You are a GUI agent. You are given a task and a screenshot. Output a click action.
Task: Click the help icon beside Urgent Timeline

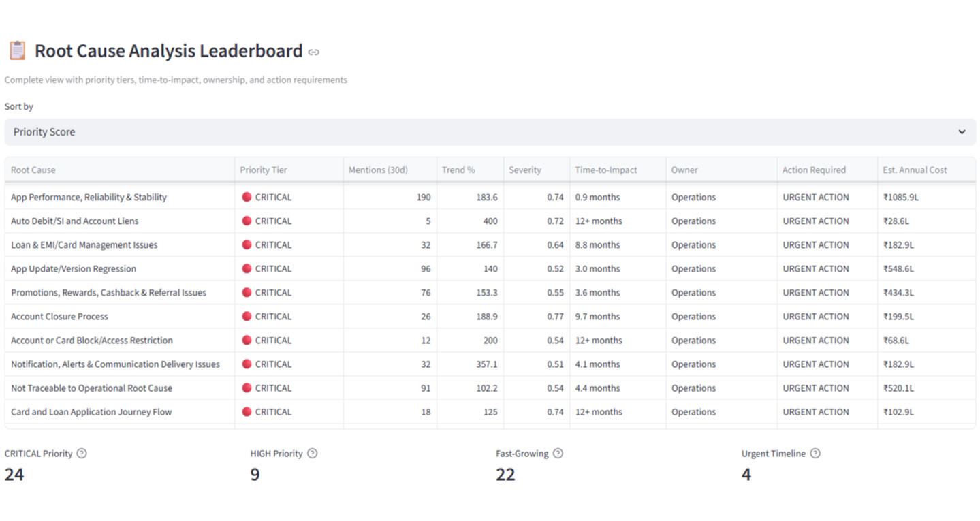tap(815, 454)
